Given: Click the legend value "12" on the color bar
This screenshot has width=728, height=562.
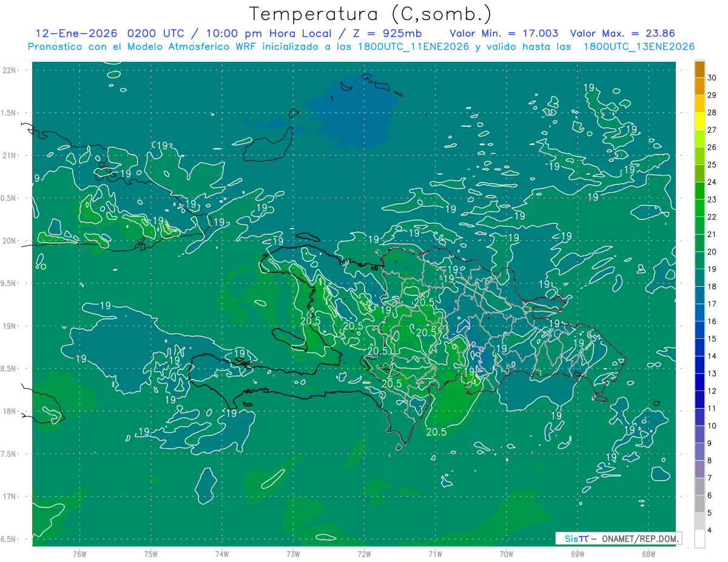Looking at the screenshot, I should pyautogui.click(x=713, y=391).
